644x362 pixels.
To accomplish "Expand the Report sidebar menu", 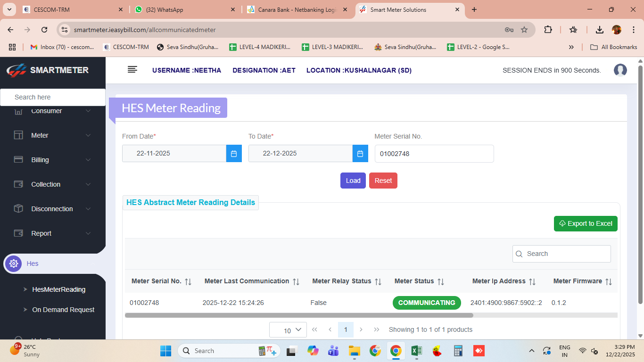I will [x=53, y=233].
